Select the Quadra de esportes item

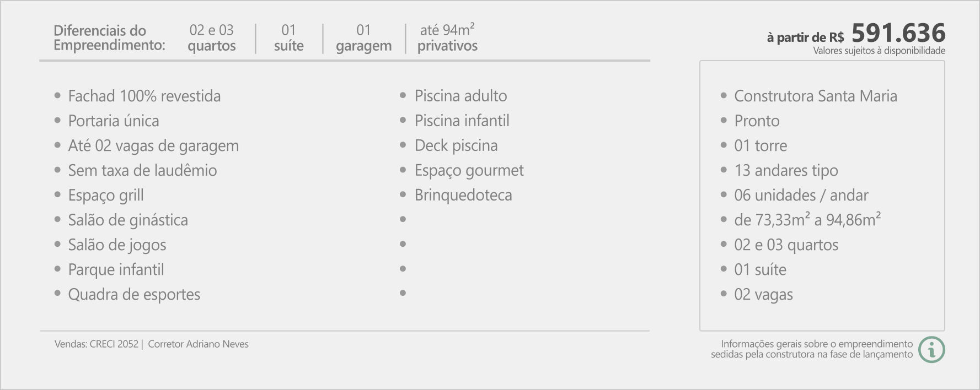coord(134,295)
